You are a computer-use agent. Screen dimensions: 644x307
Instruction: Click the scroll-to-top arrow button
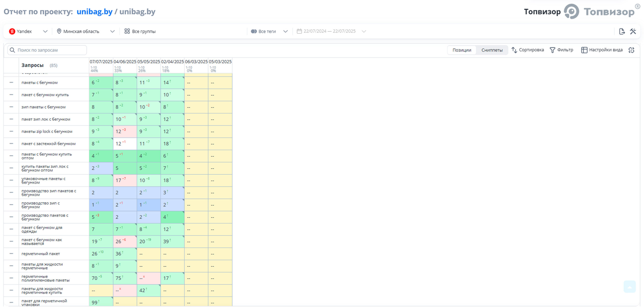(630, 287)
